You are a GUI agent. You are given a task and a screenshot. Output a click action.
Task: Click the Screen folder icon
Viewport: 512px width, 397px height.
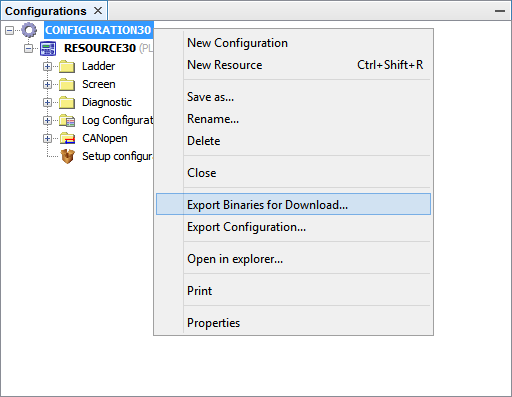click(x=67, y=84)
